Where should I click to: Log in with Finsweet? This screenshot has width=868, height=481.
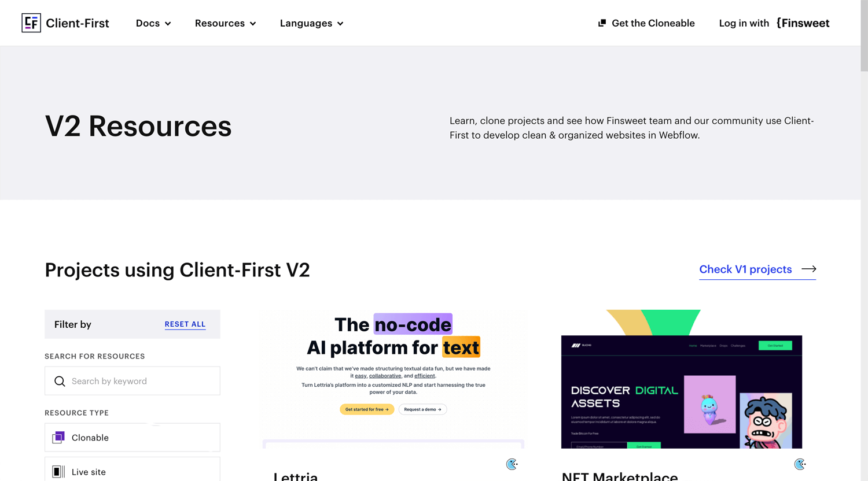[774, 23]
